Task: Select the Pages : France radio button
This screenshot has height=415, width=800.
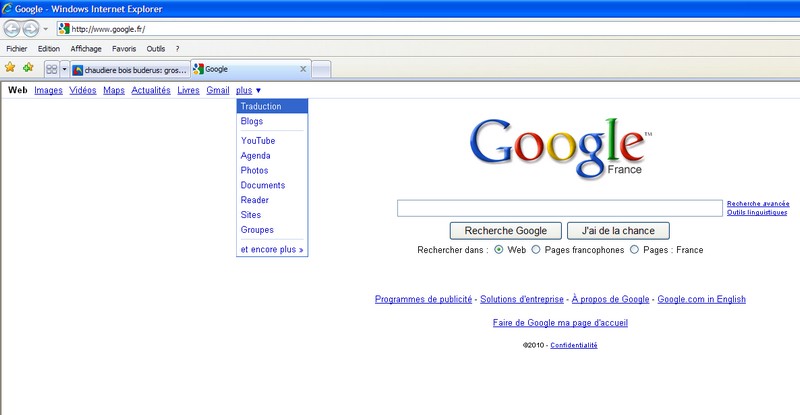Action: pos(634,250)
